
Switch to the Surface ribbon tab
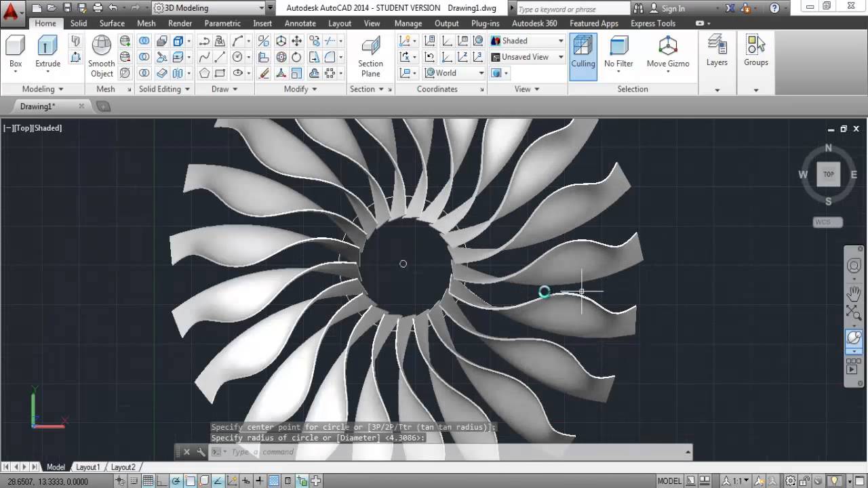pos(112,23)
